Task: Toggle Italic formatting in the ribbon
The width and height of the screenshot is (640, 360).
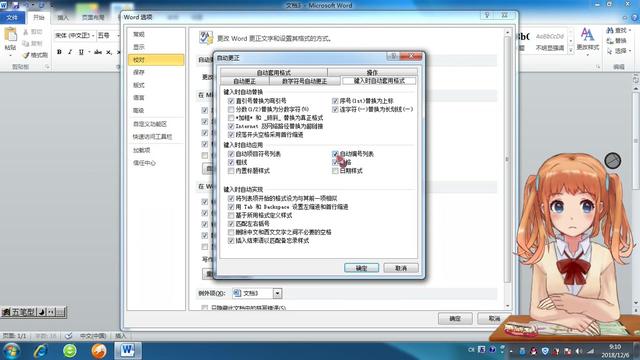Action: (x=70, y=52)
